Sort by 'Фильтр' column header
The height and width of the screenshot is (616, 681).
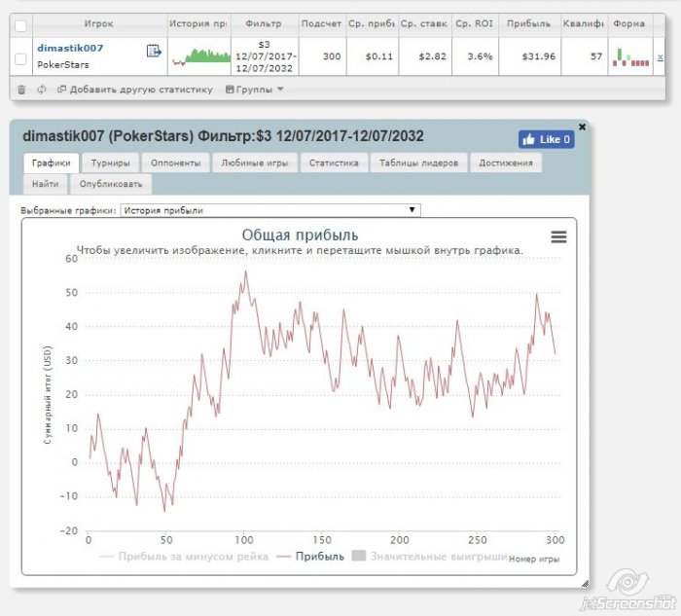click(264, 24)
